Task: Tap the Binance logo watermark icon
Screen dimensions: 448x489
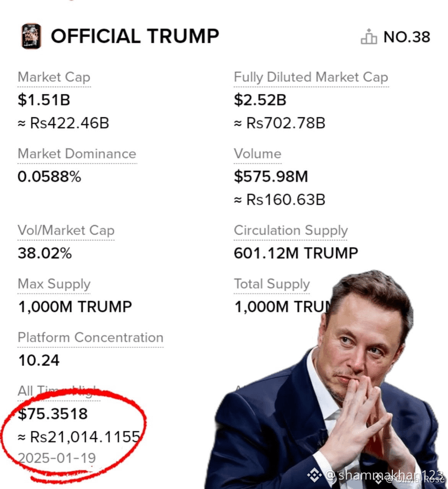Action: coord(315,475)
